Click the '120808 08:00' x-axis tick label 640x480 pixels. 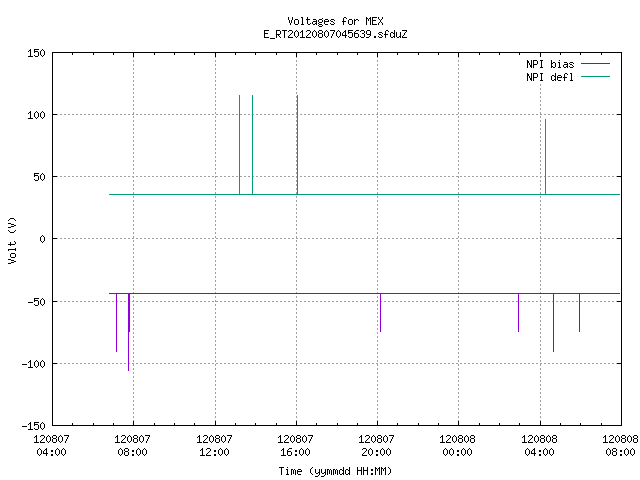click(x=620, y=446)
